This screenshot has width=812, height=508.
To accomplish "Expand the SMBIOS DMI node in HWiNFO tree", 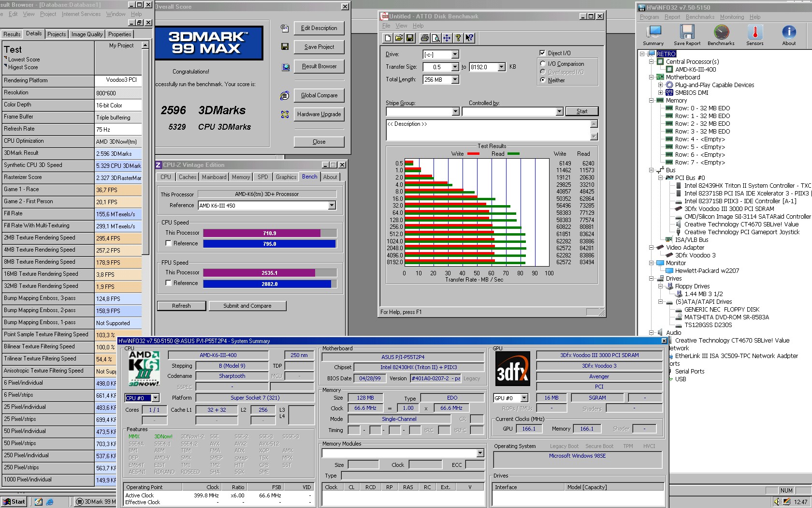I will click(x=660, y=92).
